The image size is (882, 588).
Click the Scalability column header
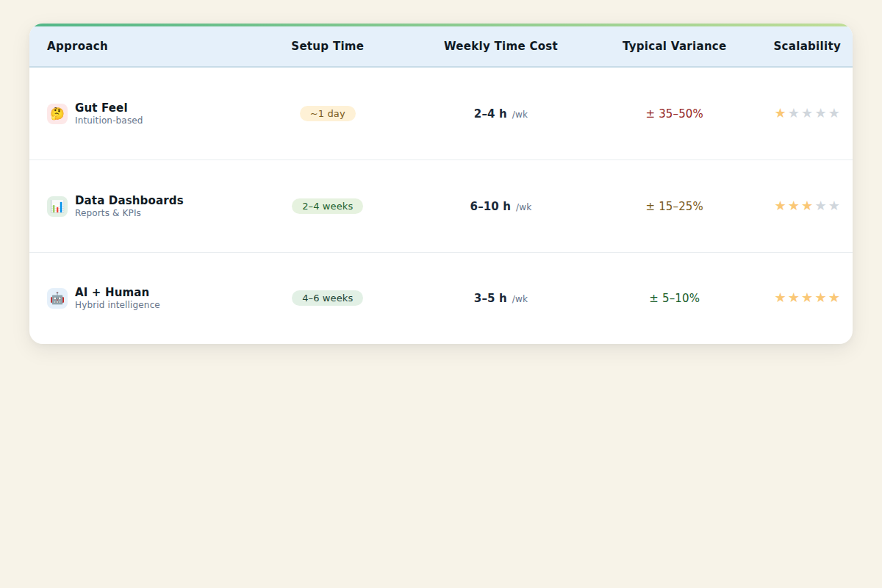pos(807,46)
